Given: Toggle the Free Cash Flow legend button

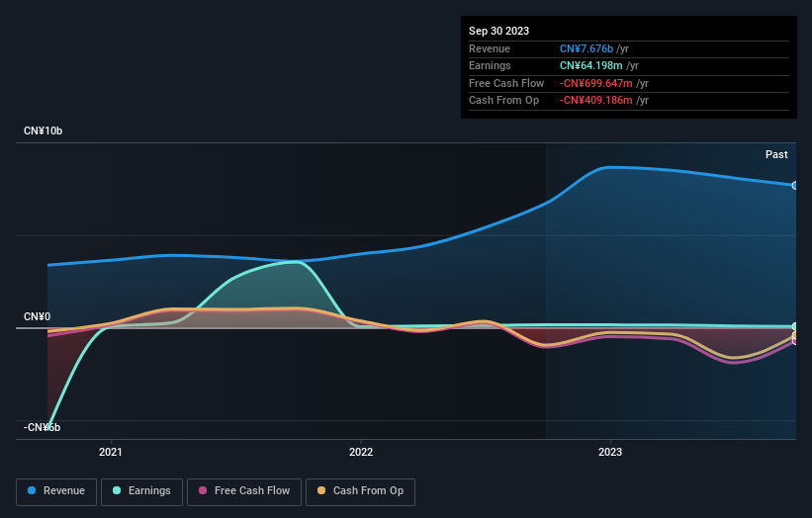Looking at the screenshot, I should coord(244,491).
